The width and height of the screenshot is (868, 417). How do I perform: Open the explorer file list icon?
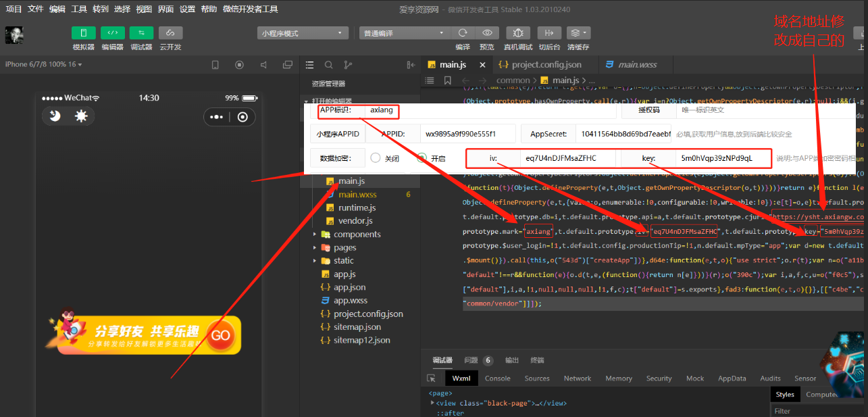coord(309,65)
